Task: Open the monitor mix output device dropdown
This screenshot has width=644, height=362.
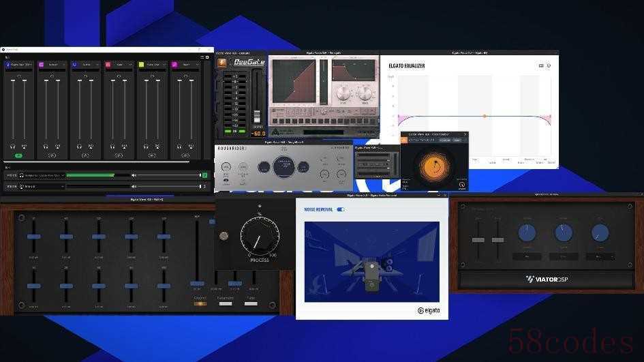Action: [x=63, y=175]
